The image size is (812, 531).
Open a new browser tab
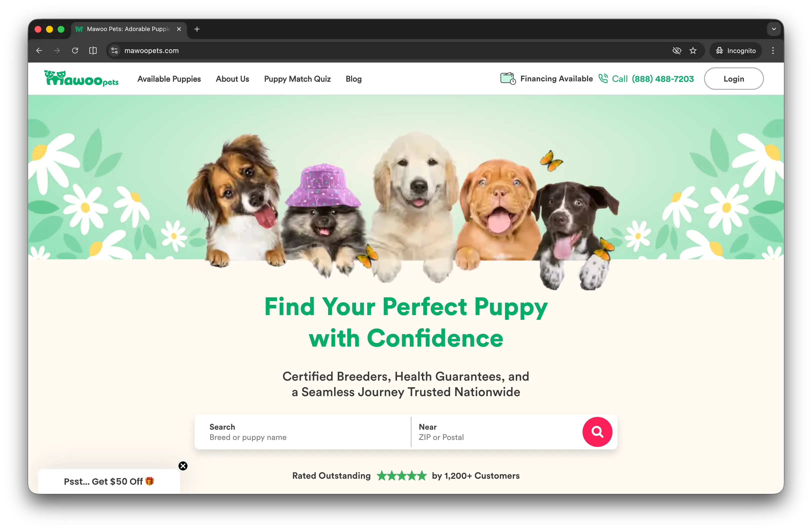point(197,29)
